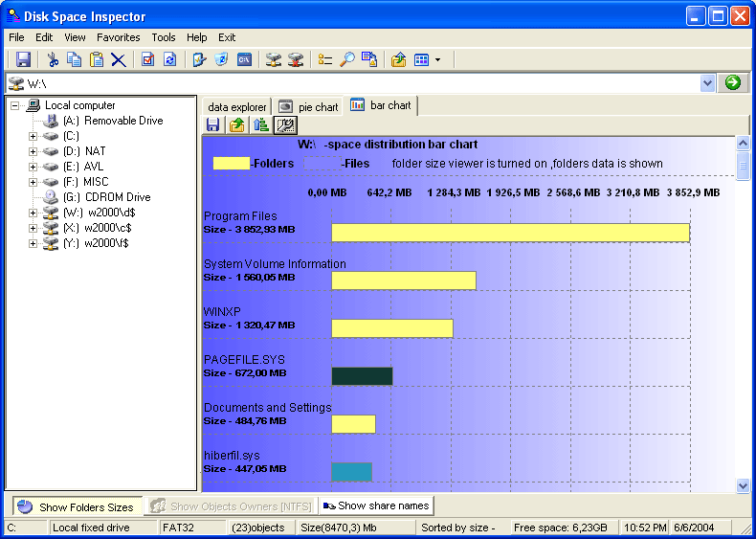The height and width of the screenshot is (539, 756).
Task: Click the disconnect network drive icon
Action: click(296, 59)
